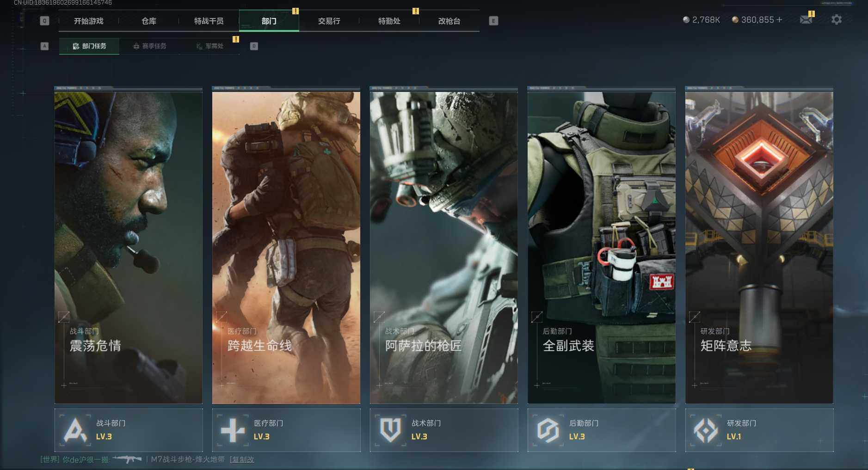Screen dimensions: 868x470
Task: Click the alert badge on the 部门 tab
Action: (295, 11)
